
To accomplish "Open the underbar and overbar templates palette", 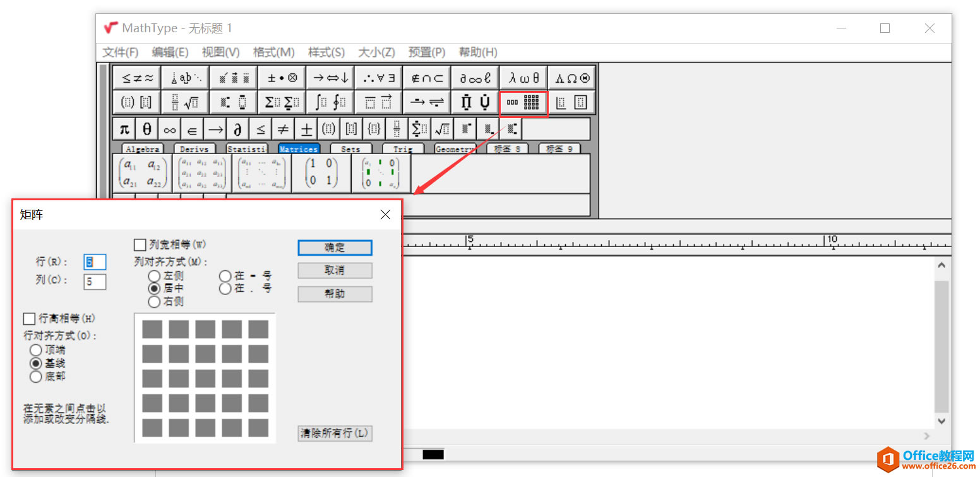I will 379,102.
